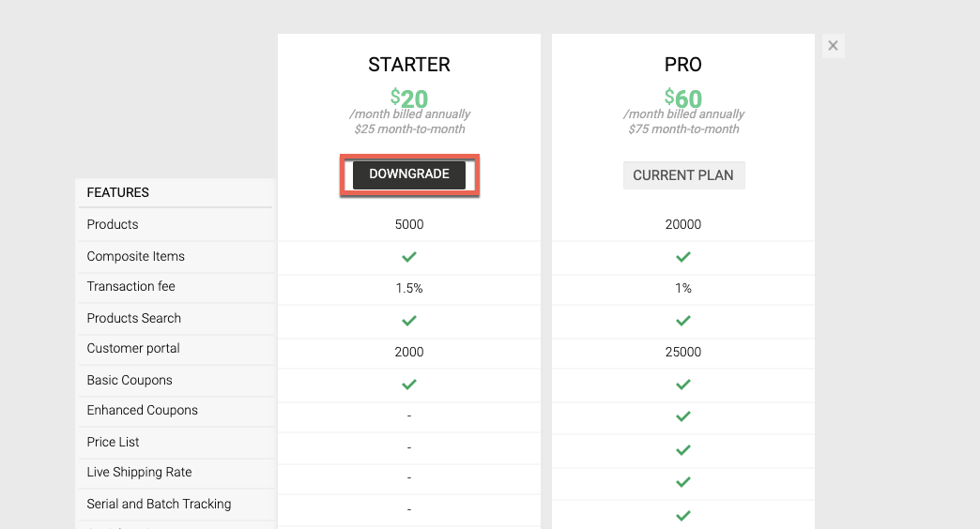Click Pro's Live Shipping Rate checkmark
Screen dimensions: 980x529
pyautogui.click(x=683, y=481)
